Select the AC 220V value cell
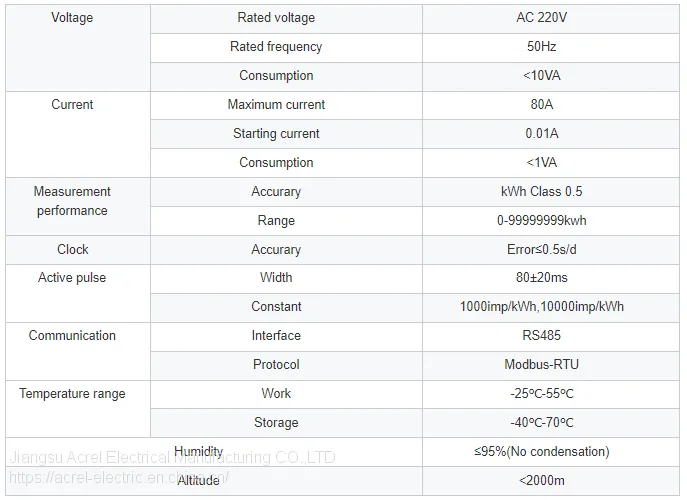Viewport: 687px width, 500px height. tap(551, 19)
